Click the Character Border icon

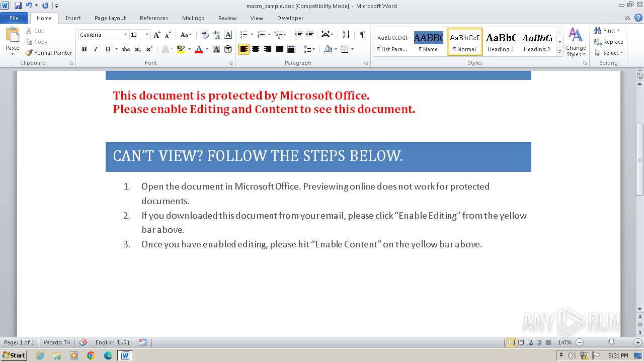click(x=228, y=35)
